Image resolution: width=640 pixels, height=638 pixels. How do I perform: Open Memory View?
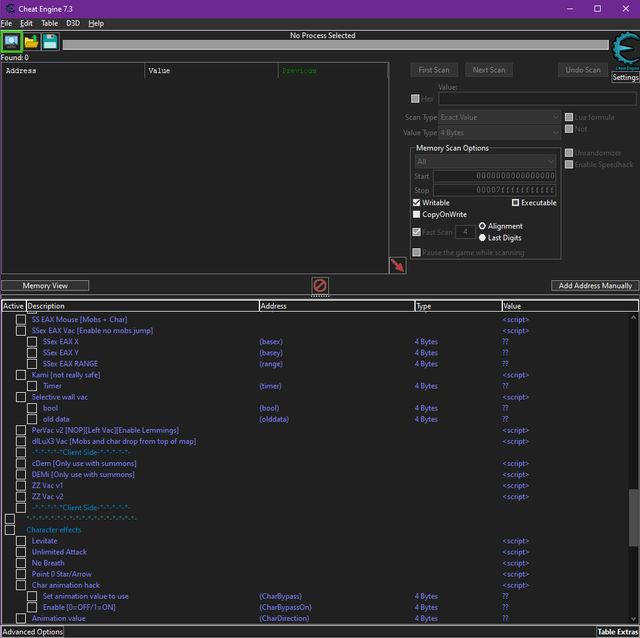click(x=45, y=286)
